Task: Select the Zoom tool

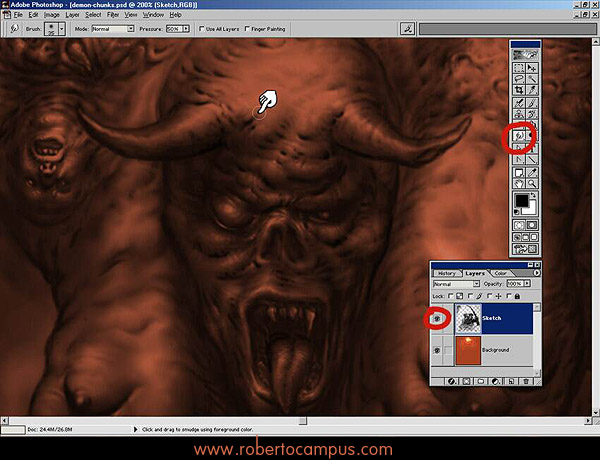Action: point(532,184)
